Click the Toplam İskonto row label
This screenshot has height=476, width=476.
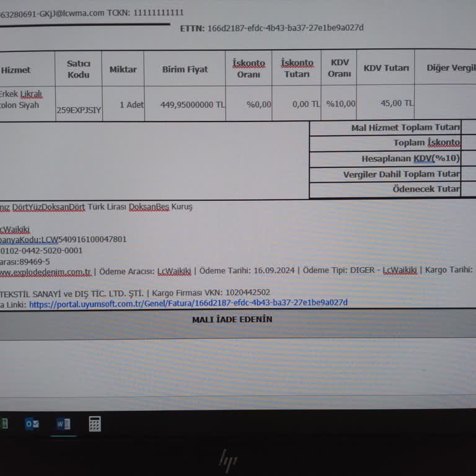[426, 143]
